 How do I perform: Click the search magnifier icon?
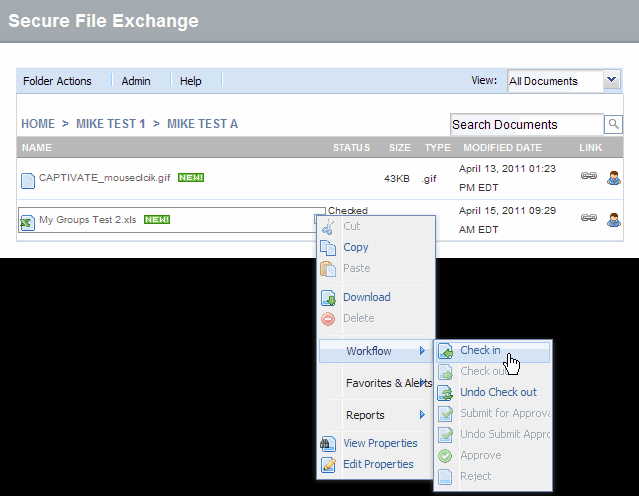click(613, 125)
